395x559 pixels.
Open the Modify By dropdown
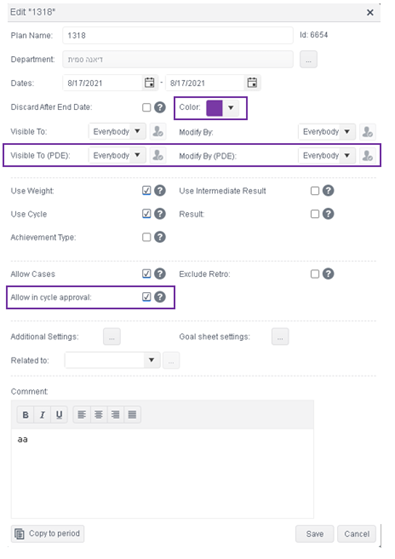(327, 132)
